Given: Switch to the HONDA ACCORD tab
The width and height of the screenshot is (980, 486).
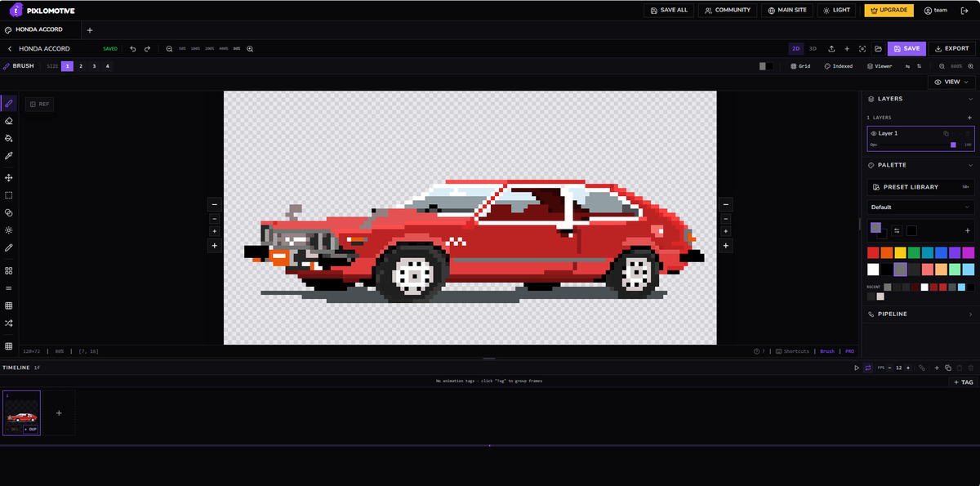Looking at the screenshot, I should click(39, 29).
